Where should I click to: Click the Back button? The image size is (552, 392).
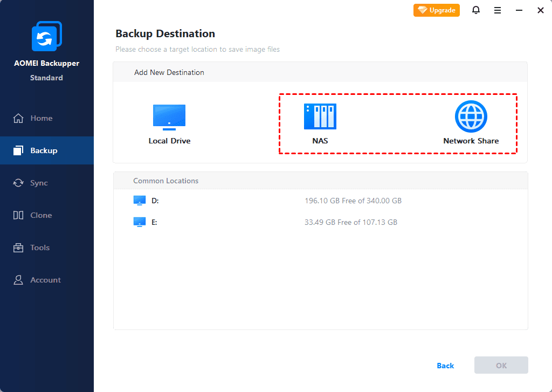[x=445, y=366]
